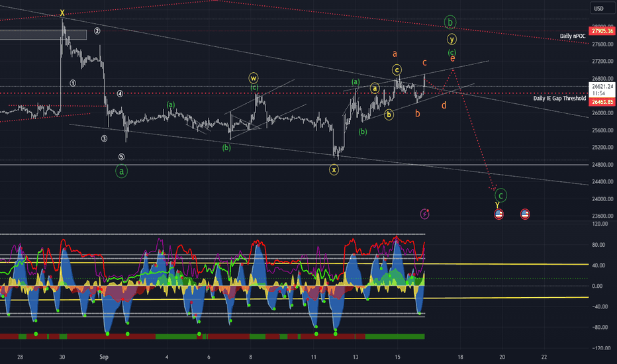The width and height of the screenshot is (617, 364).
Task: Select the grey rectangle drawing beside circled 2
Action: 43,34
